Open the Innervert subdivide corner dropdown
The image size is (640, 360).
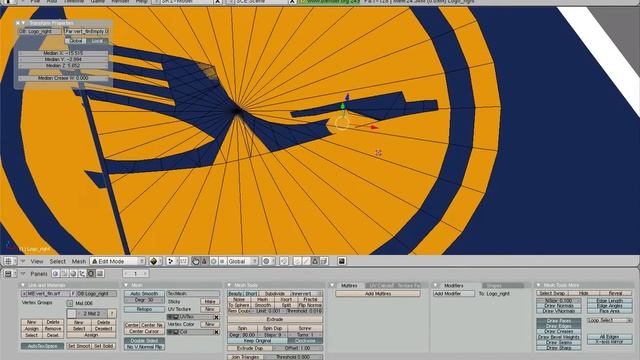click(x=306, y=293)
